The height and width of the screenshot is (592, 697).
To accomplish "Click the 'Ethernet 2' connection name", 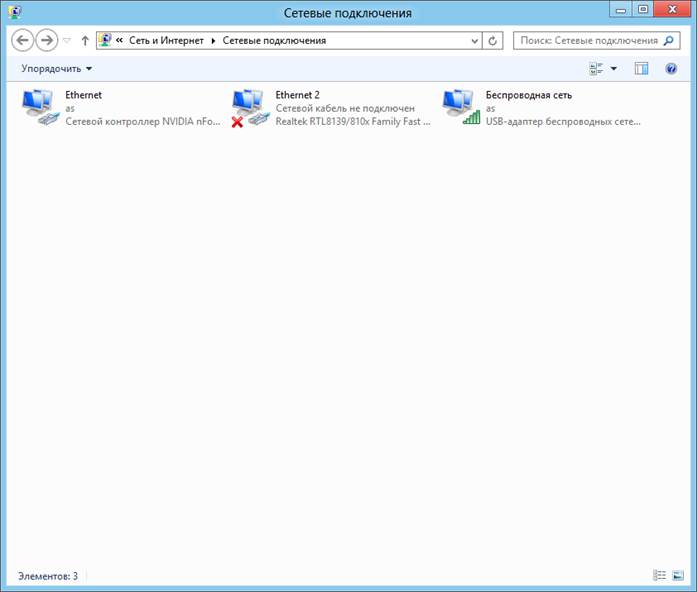I will [x=297, y=95].
